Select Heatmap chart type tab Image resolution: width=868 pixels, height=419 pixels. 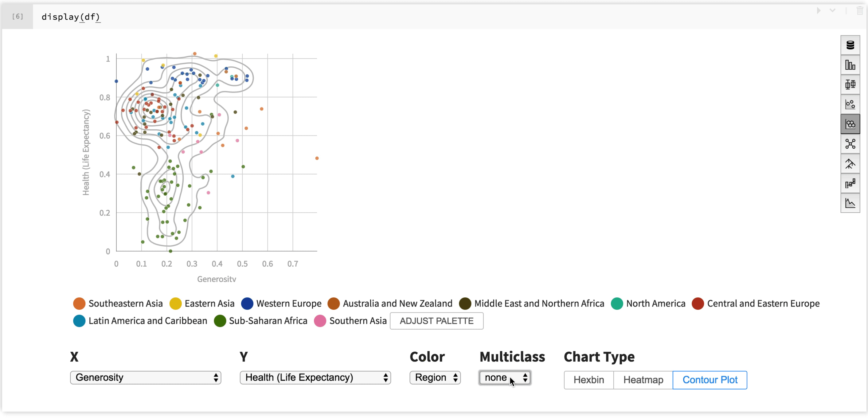643,380
